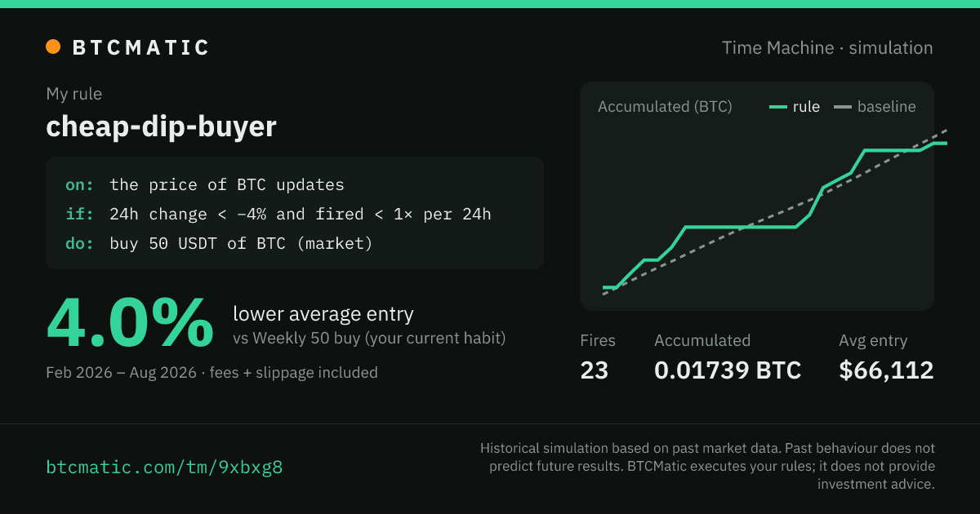980x514 pixels.
Task: Click the 'if:' condition line
Action: click(278, 214)
